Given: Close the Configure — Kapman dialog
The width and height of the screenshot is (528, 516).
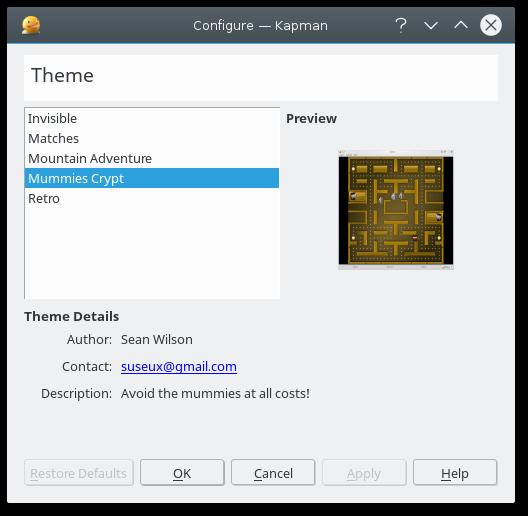Looking at the screenshot, I should click(491, 25).
